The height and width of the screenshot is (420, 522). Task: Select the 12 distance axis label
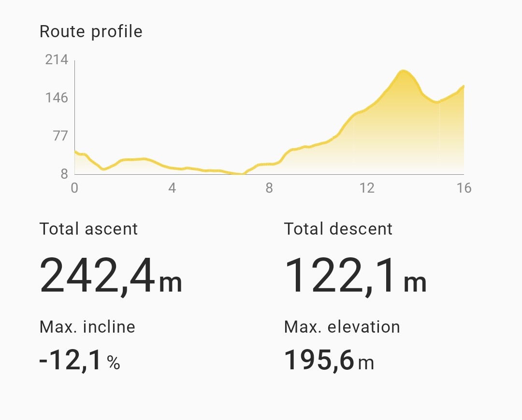coord(367,188)
